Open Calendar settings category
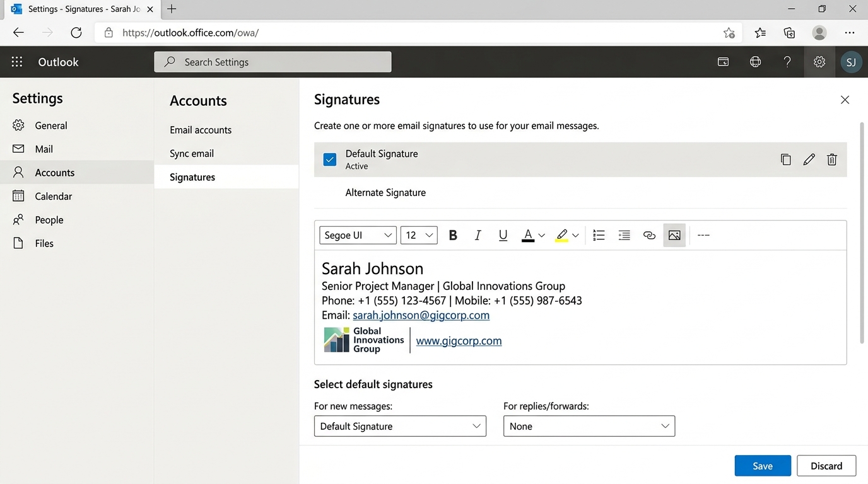 click(x=77, y=196)
